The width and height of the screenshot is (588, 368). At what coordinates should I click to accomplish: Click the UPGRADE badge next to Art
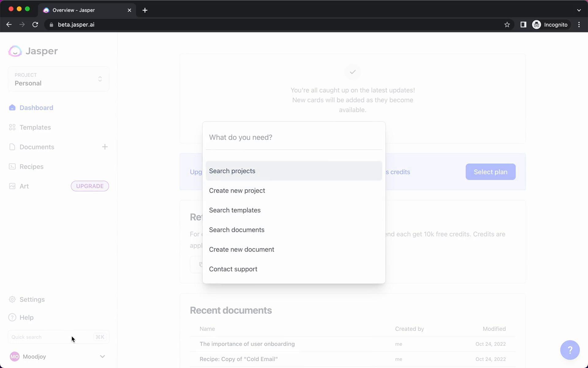(x=90, y=186)
